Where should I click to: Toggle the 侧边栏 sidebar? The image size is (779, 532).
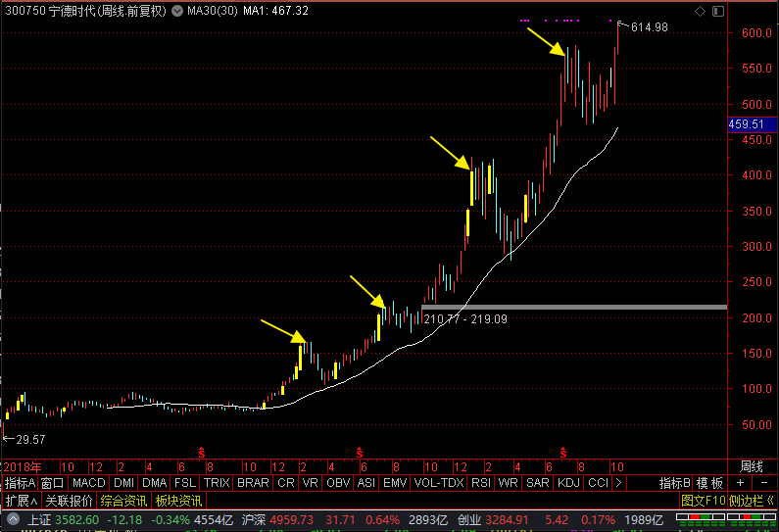tap(752, 501)
